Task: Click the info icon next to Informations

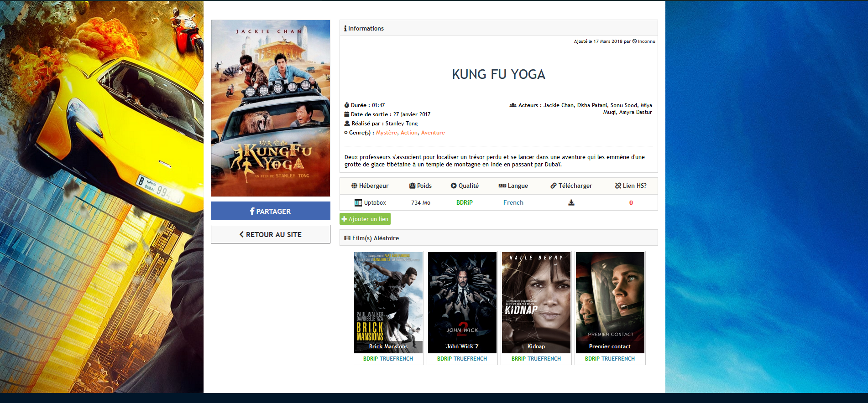Action: point(345,28)
